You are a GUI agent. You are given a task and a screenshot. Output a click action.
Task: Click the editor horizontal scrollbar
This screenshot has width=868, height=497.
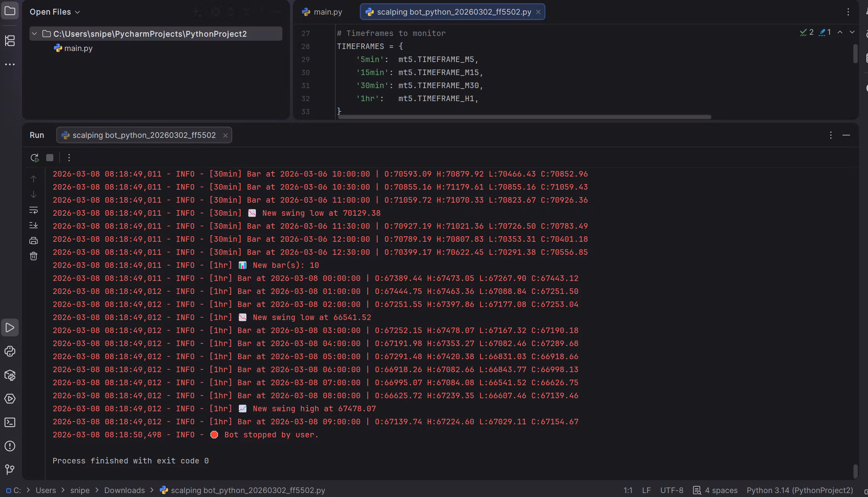coord(524,117)
